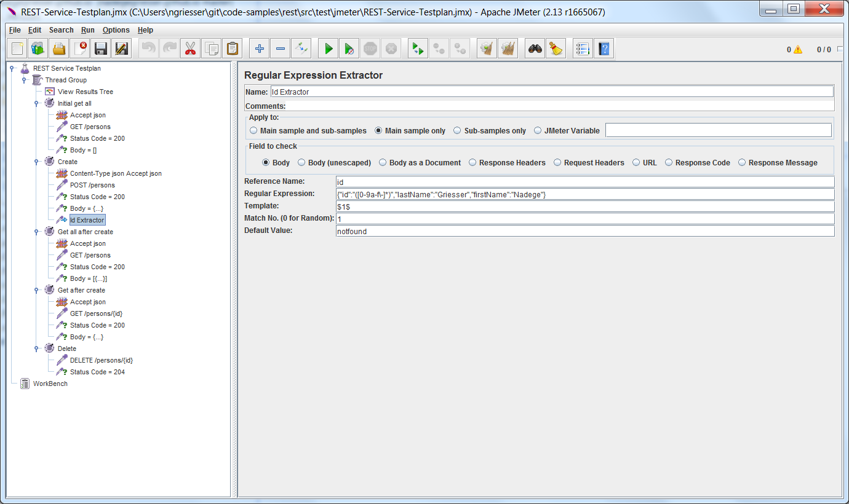Open the Options menu

click(116, 30)
